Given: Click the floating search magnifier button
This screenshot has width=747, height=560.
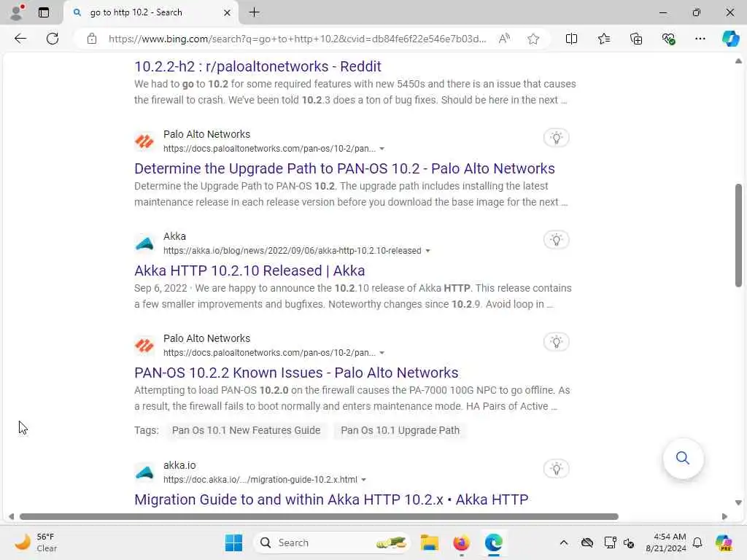Looking at the screenshot, I should [x=683, y=458].
